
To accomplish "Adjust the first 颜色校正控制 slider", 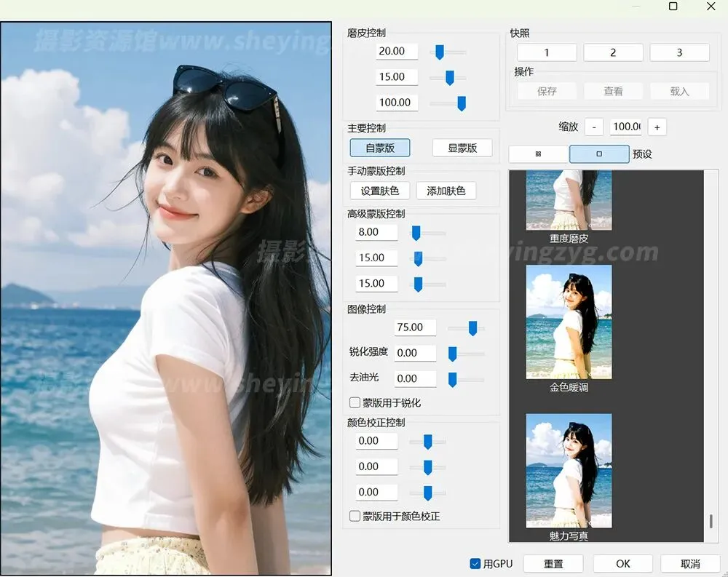I will coord(427,442).
